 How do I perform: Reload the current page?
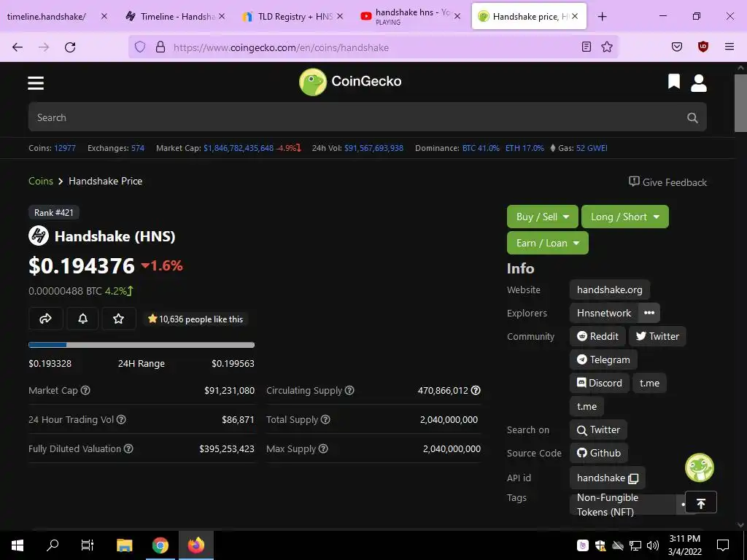click(70, 47)
